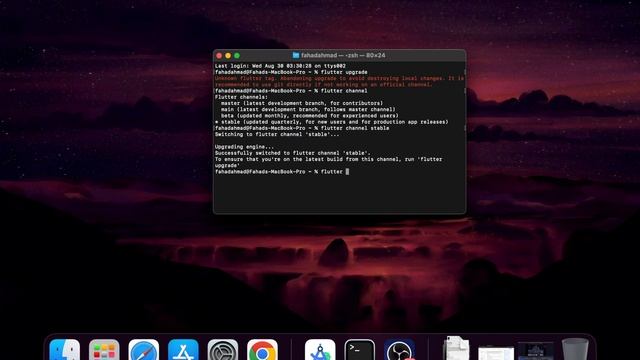Minimize the Terminal window with yellow button
The width and height of the screenshot is (640, 360).
pyautogui.click(x=228, y=56)
